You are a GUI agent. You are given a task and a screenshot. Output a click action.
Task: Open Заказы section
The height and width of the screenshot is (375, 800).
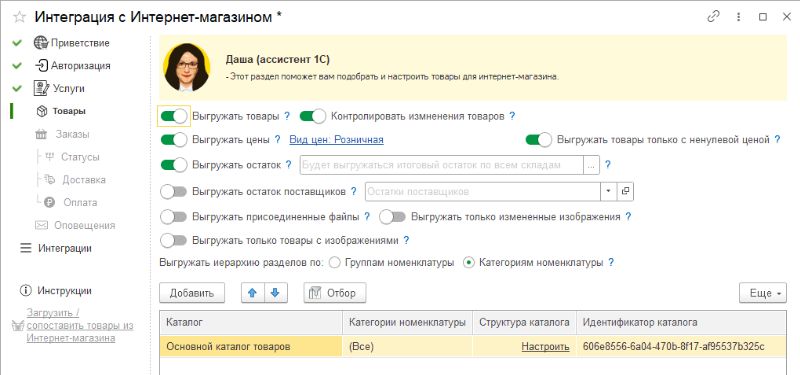click(72, 134)
